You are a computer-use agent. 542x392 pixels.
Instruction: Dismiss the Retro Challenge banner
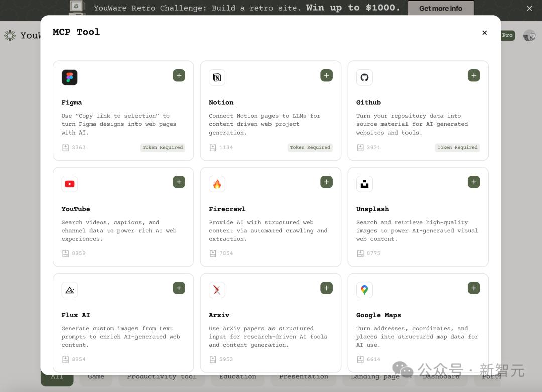coord(529,8)
